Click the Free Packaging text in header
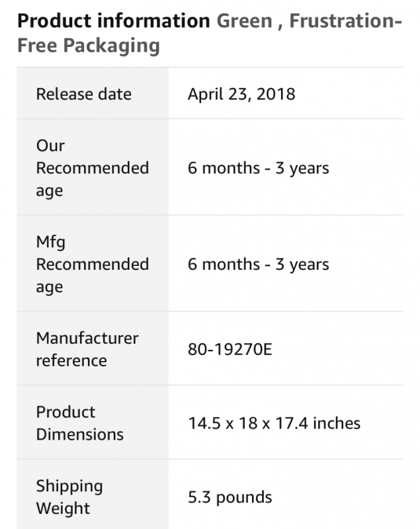420x529 pixels. (x=89, y=46)
